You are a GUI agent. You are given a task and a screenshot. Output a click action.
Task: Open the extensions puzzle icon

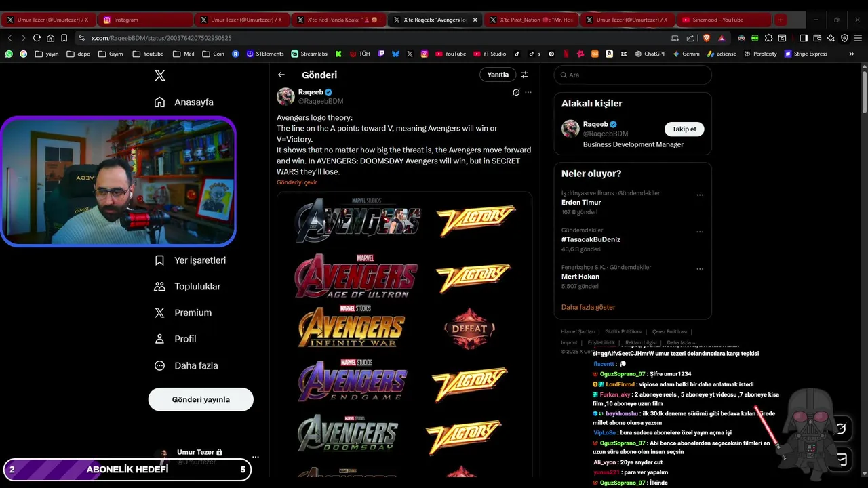coord(768,38)
